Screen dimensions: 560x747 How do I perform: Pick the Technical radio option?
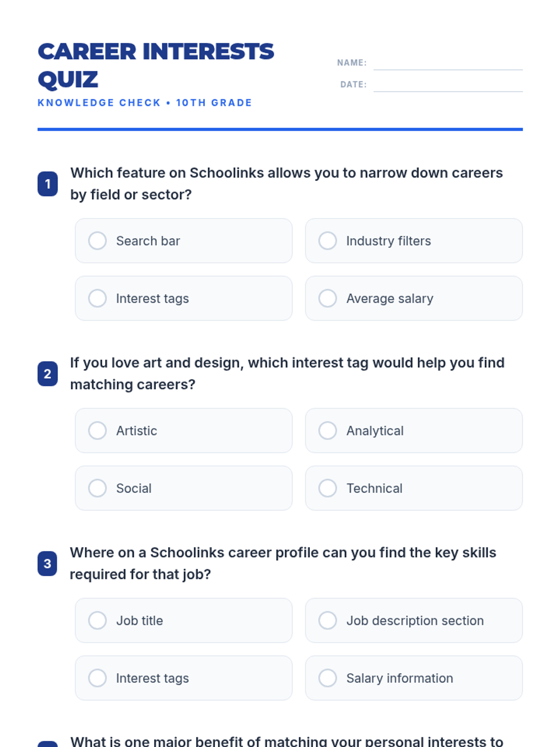(x=414, y=488)
